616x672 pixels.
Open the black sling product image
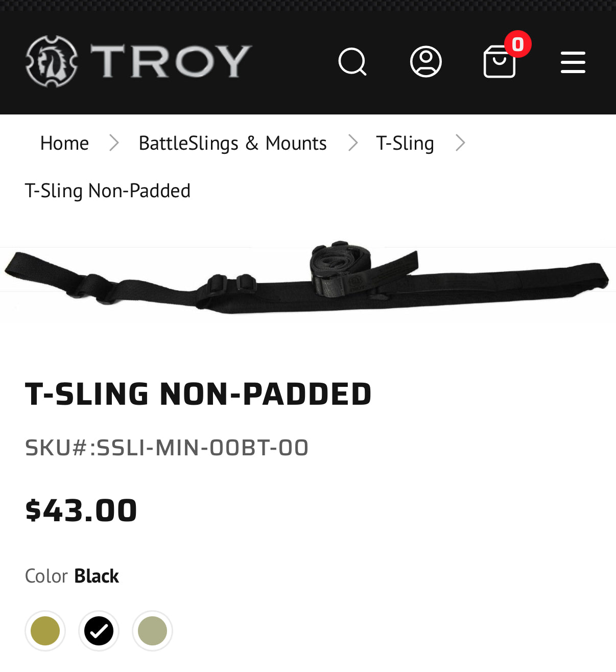click(306, 279)
